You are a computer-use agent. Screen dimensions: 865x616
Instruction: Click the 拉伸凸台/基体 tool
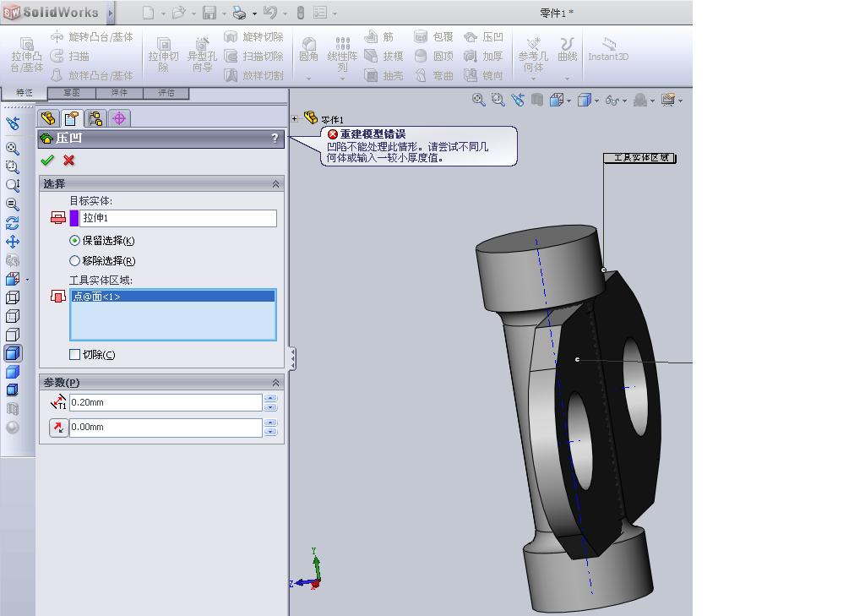[x=26, y=55]
